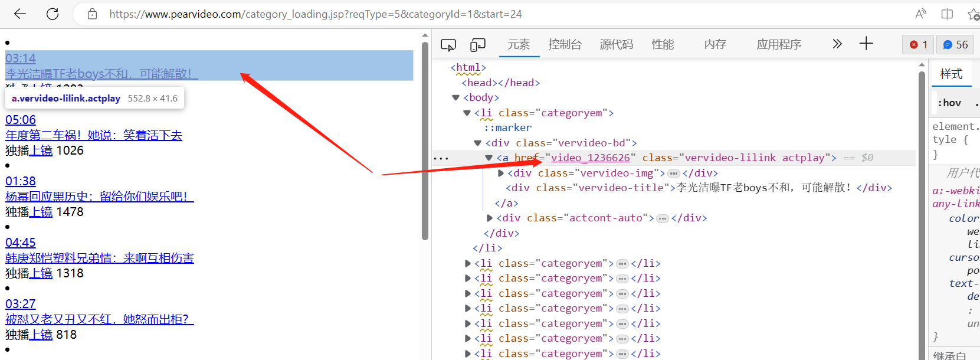Open the error count badge showing 1
The width and height of the screenshot is (980, 360).
click(x=918, y=44)
